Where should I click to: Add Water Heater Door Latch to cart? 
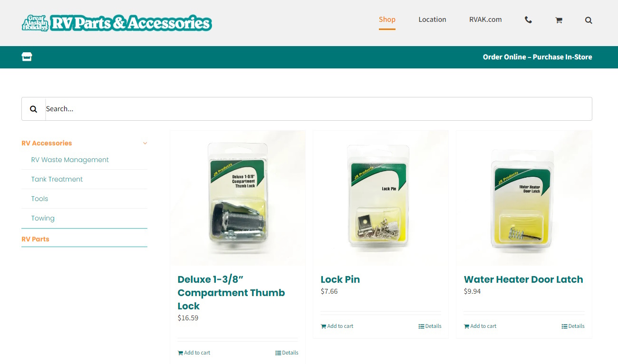[480, 326]
